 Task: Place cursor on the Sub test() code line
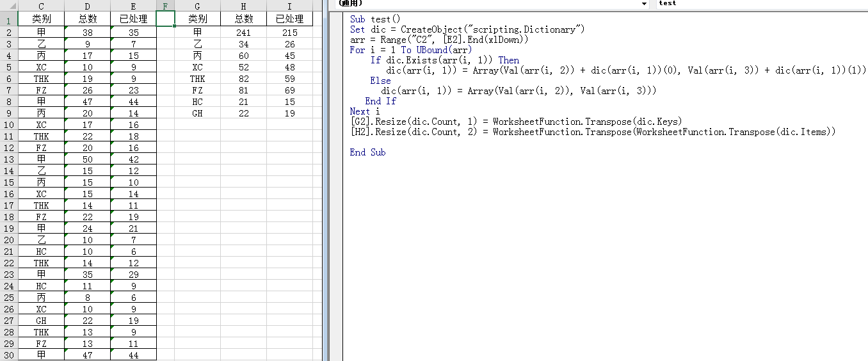(374, 19)
